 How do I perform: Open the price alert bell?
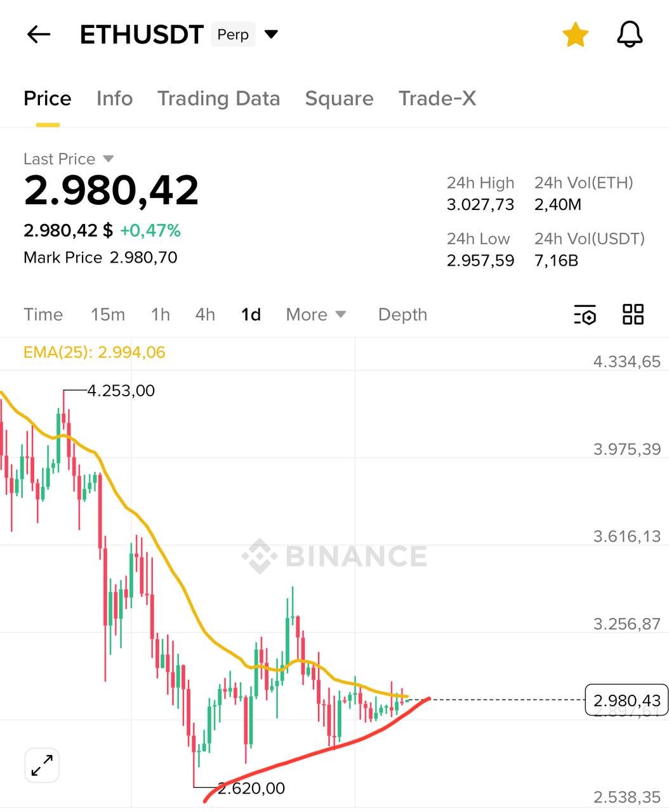pos(630,34)
